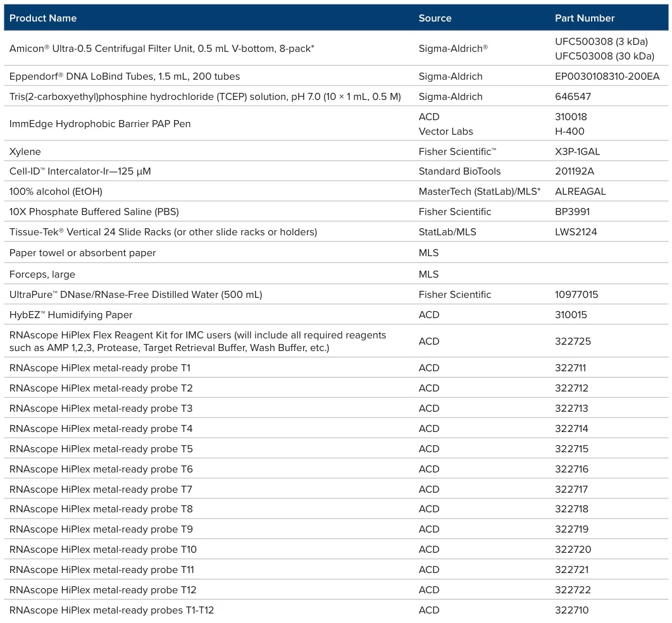Select RNAscope HiPlex metal-ready probe T11

coord(102,570)
